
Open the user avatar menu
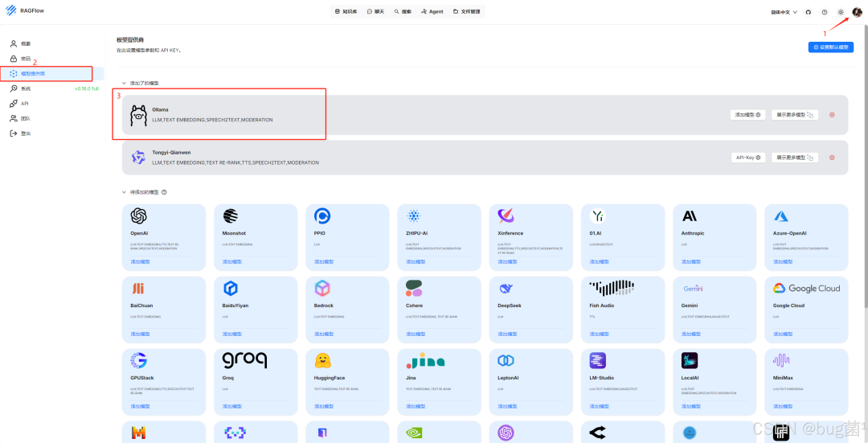pyautogui.click(x=857, y=11)
